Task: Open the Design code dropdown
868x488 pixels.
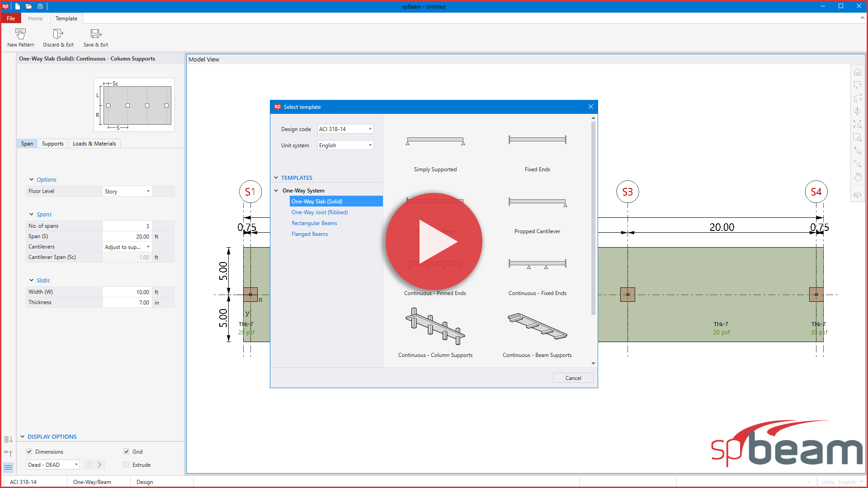Action: [369, 129]
